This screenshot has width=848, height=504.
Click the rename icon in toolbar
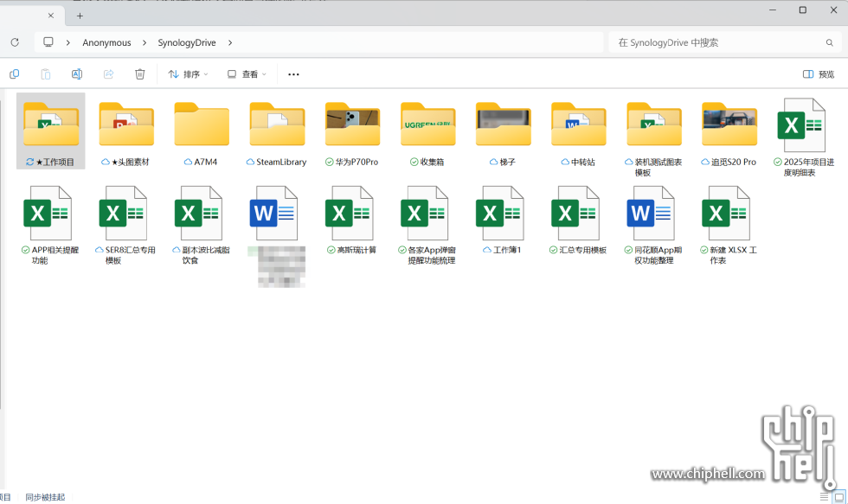click(x=77, y=74)
